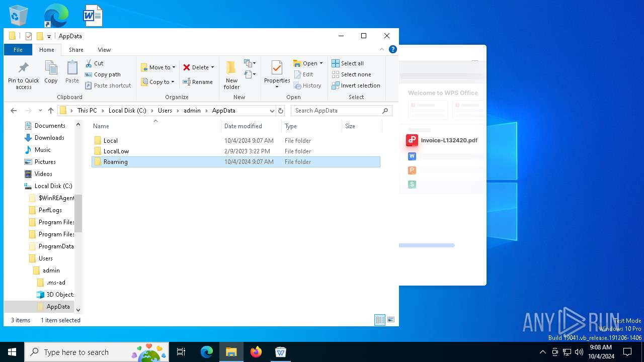The width and height of the screenshot is (644, 362).
Task: Sort by the Name column header
Action: [x=156, y=126]
